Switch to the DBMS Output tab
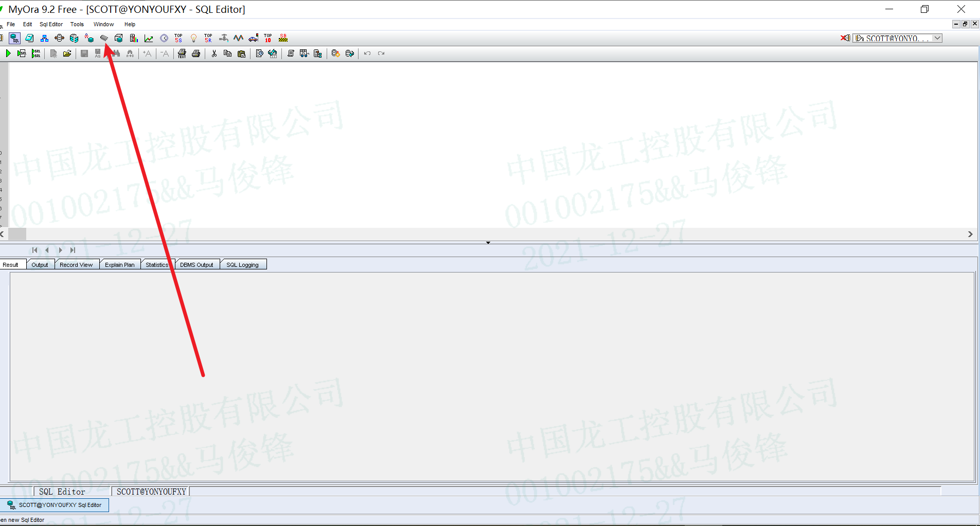The image size is (980, 526). (197, 264)
